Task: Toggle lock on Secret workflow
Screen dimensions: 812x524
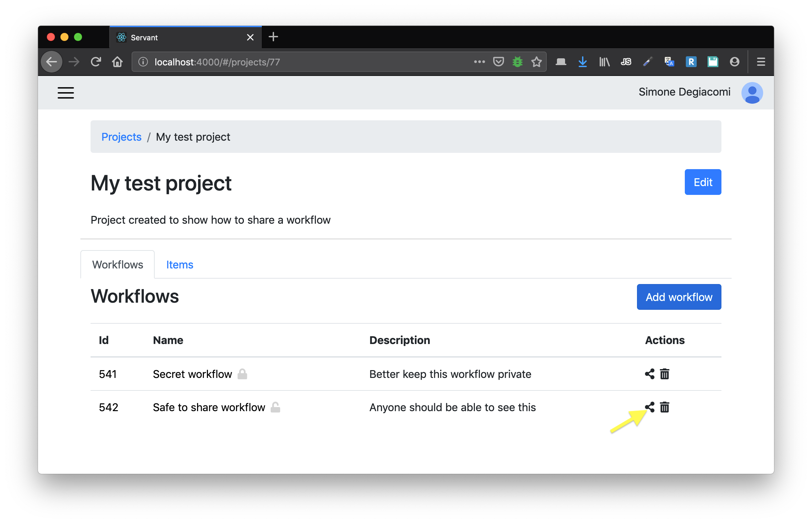Action: tap(242, 374)
